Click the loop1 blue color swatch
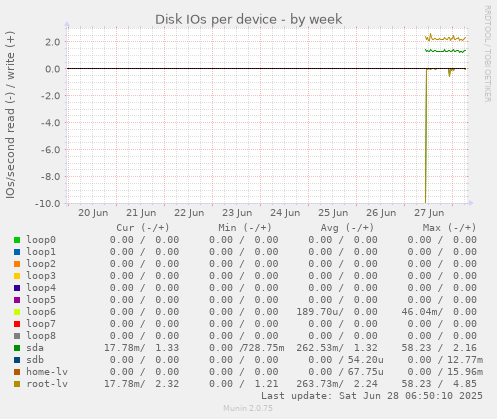This screenshot has height=419, width=497. point(17,252)
